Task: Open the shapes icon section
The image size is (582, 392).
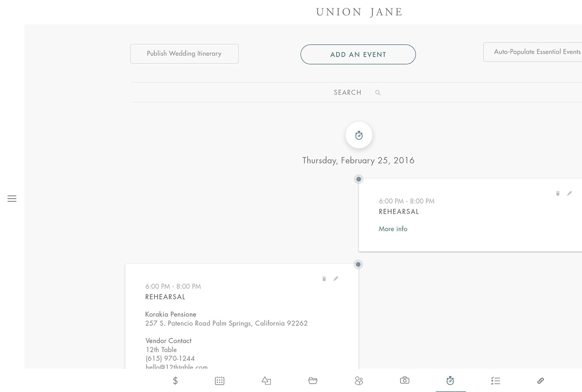Action: coord(266,381)
